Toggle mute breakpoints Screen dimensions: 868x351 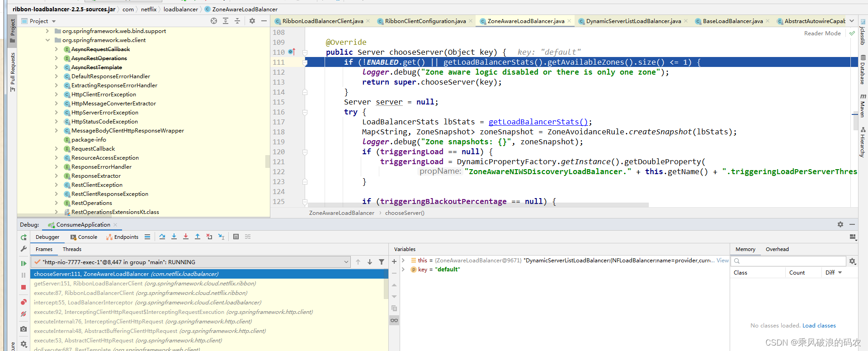tap(24, 314)
